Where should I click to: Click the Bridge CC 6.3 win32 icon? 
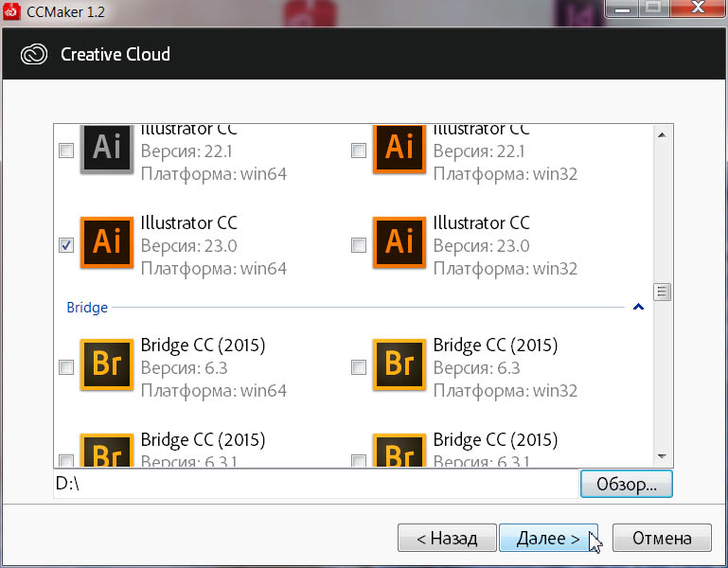tap(400, 365)
